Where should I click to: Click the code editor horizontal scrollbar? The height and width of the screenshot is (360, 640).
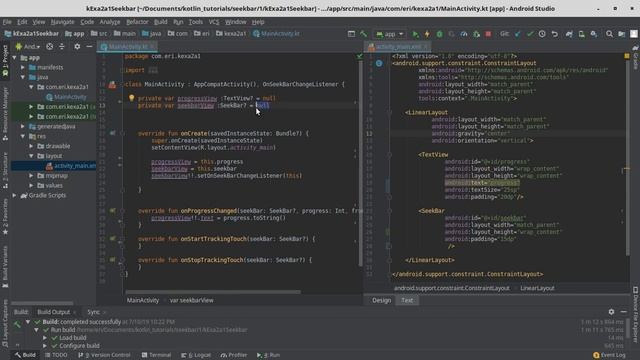click(213, 292)
